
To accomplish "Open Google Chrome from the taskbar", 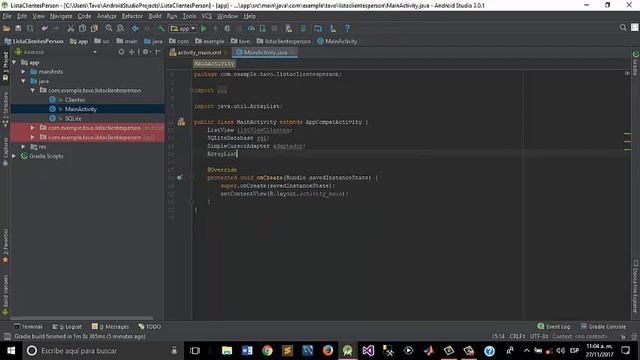I will coord(267,351).
